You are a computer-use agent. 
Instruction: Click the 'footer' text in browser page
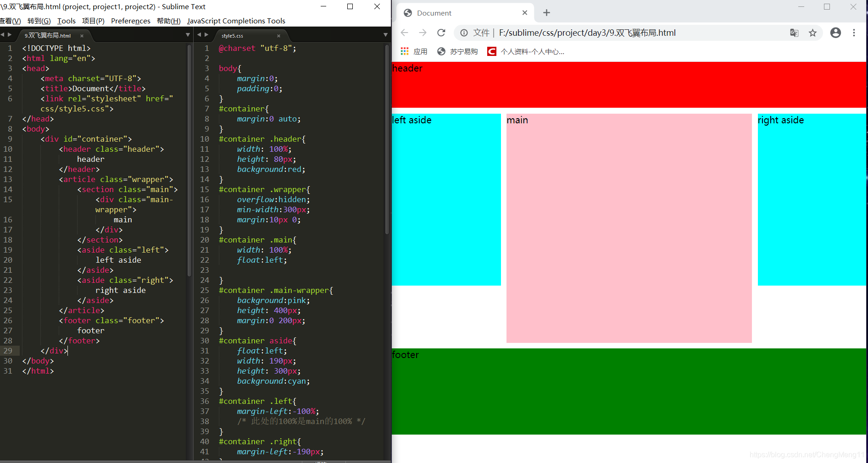click(406, 355)
